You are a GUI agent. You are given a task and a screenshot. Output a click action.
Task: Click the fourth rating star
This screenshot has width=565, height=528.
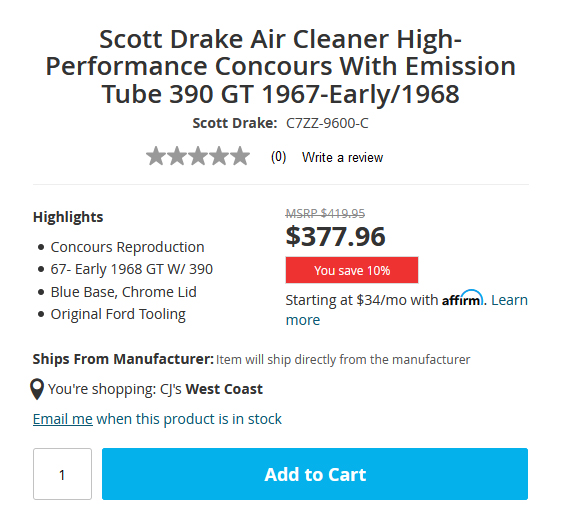[x=219, y=156]
